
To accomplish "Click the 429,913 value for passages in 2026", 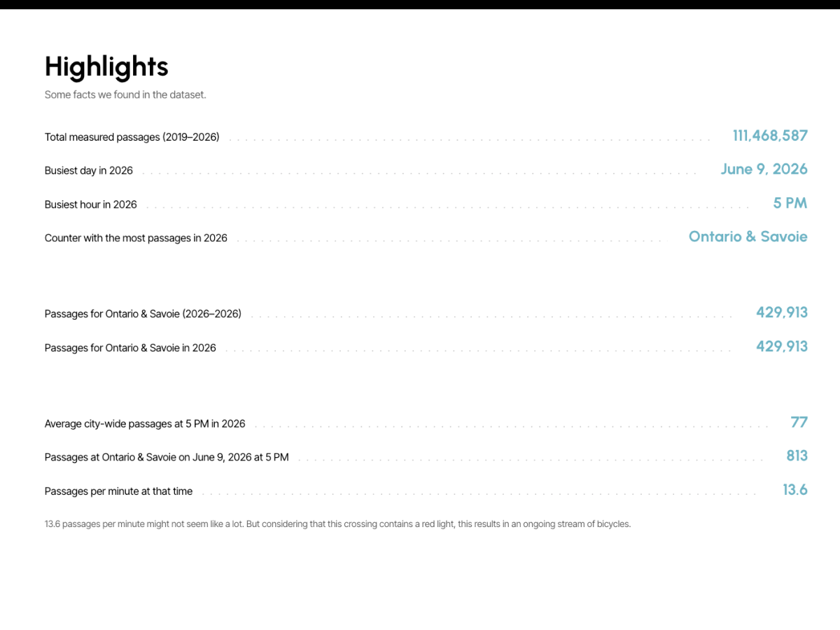I will 781,346.
